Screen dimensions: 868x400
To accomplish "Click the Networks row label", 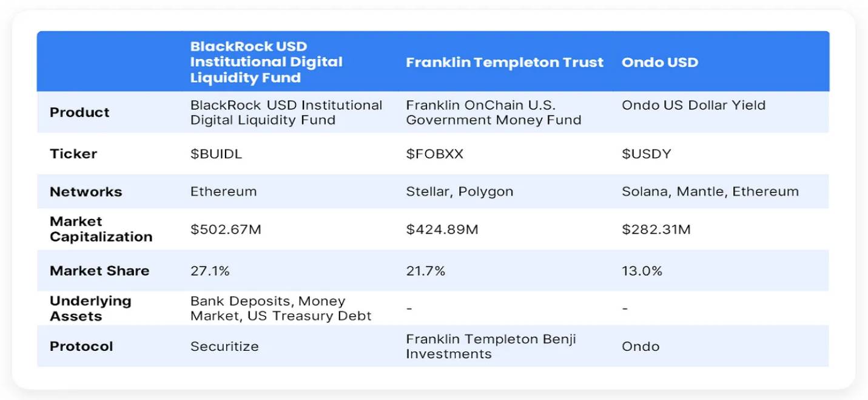I will [86, 192].
